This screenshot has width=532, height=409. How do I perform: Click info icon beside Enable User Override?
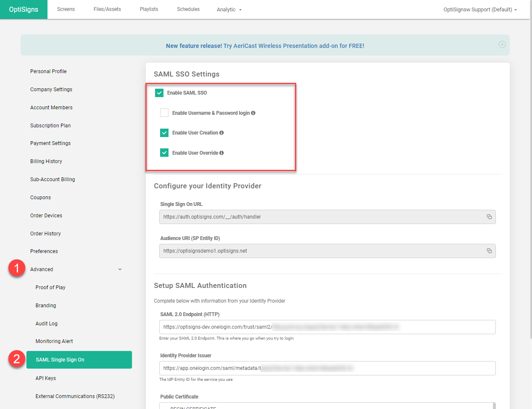click(221, 153)
